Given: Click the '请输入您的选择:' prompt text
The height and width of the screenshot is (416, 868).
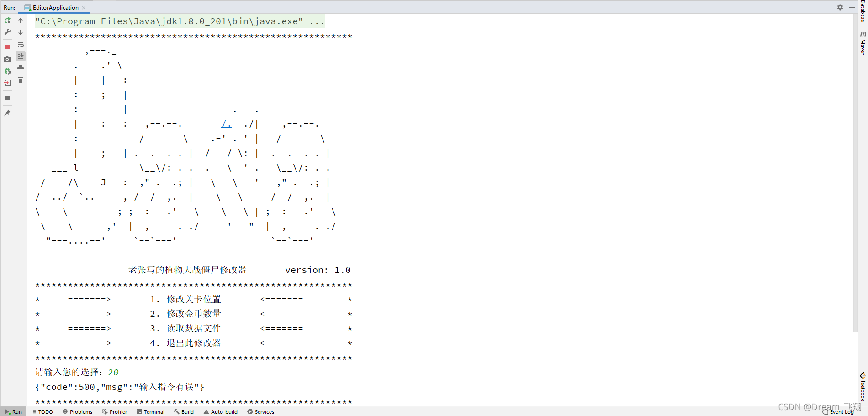Looking at the screenshot, I should 69,373.
